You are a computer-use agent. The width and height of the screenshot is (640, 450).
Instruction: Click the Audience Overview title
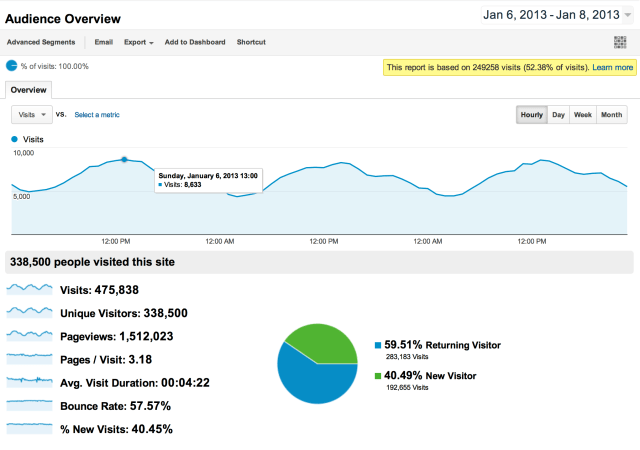pos(63,19)
